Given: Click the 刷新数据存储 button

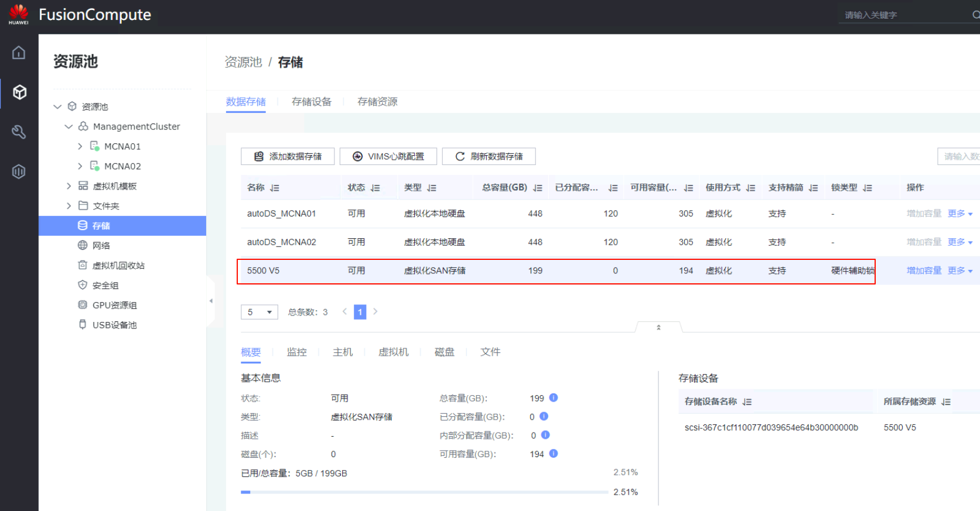Looking at the screenshot, I should coord(489,156).
